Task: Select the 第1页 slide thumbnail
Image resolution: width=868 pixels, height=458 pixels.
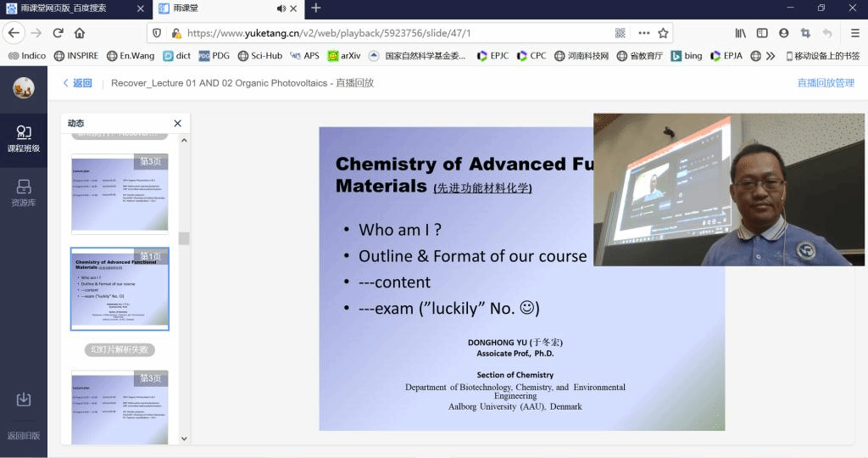Action: click(120, 288)
